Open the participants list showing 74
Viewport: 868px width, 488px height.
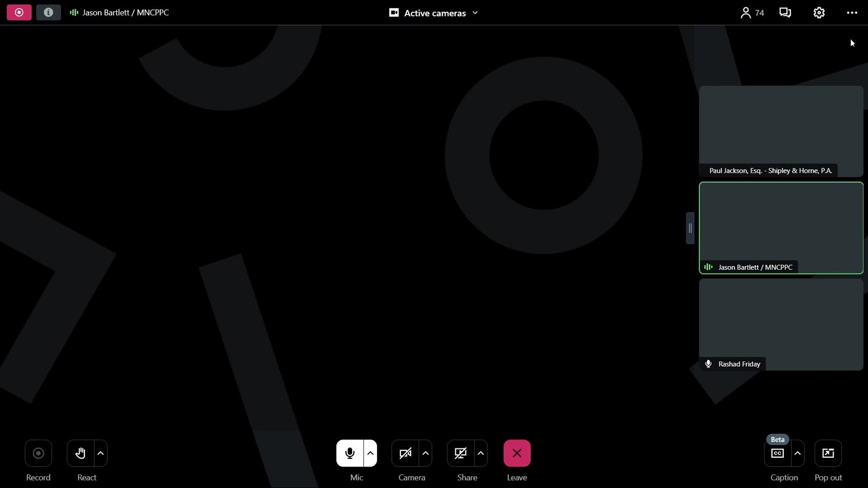pyautogui.click(x=752, y=13)
